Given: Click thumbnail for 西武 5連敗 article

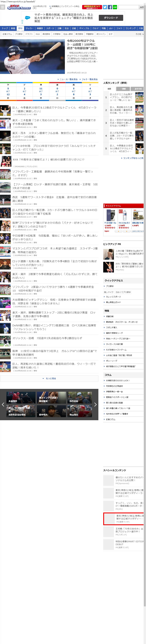Looking at the screenshot, I should pos(5,200).
